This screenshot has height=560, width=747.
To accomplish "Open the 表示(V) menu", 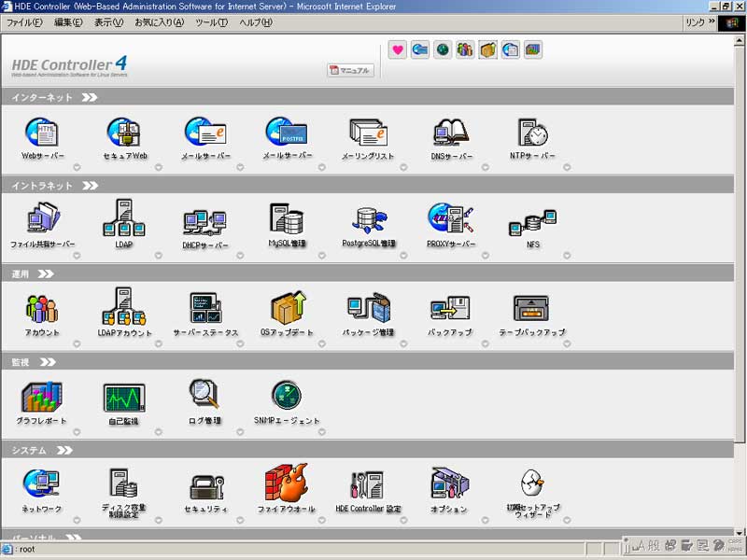I will tap(108, 22).
